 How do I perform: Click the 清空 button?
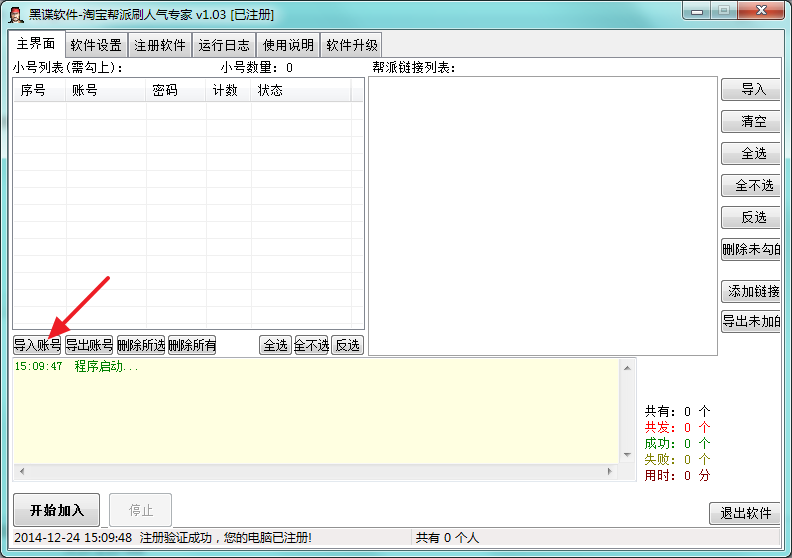(x=751, y=121)
